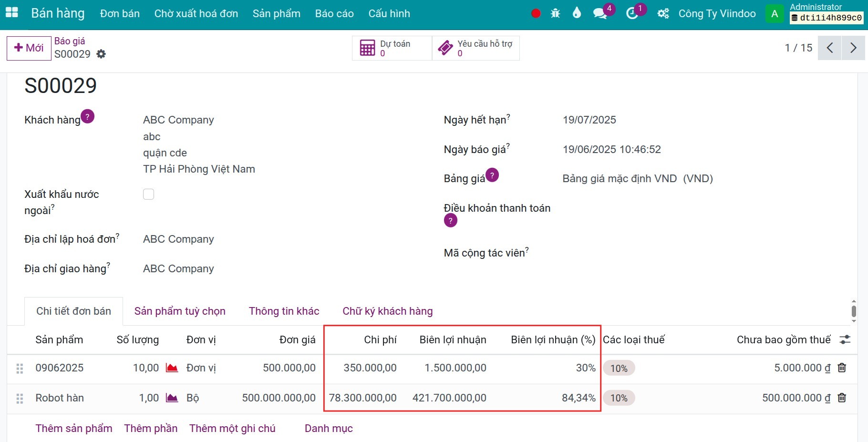The width and height of the screenshot is (868, 442).
Task: Open activities clock icon showing 1 notification
Action: (632, 13)
